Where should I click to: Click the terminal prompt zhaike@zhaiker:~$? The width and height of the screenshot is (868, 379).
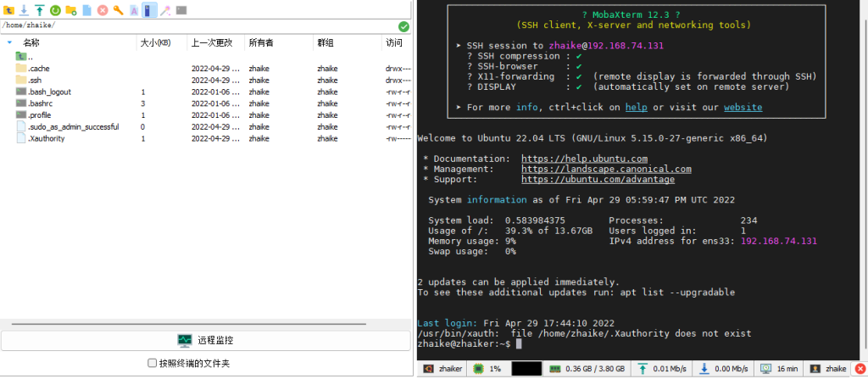(464, 344)
